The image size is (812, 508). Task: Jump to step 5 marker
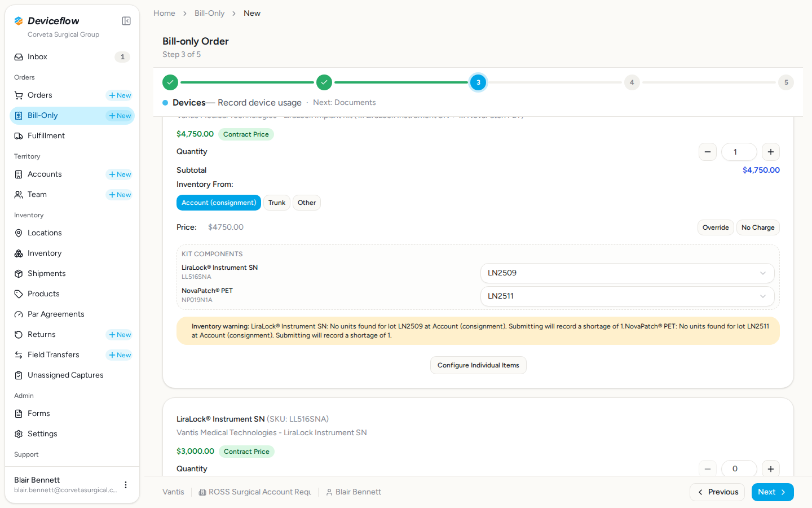click(786, 82)
